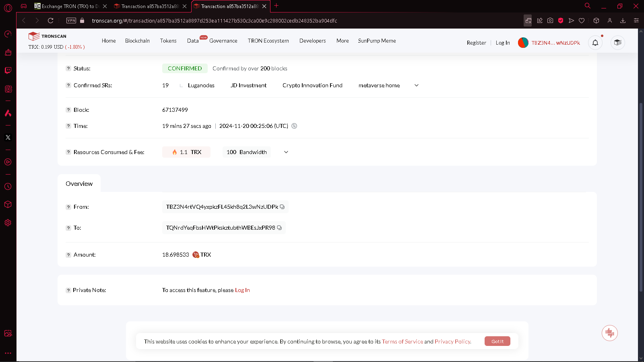Open the Tokens menu

[x=168, y=41]
